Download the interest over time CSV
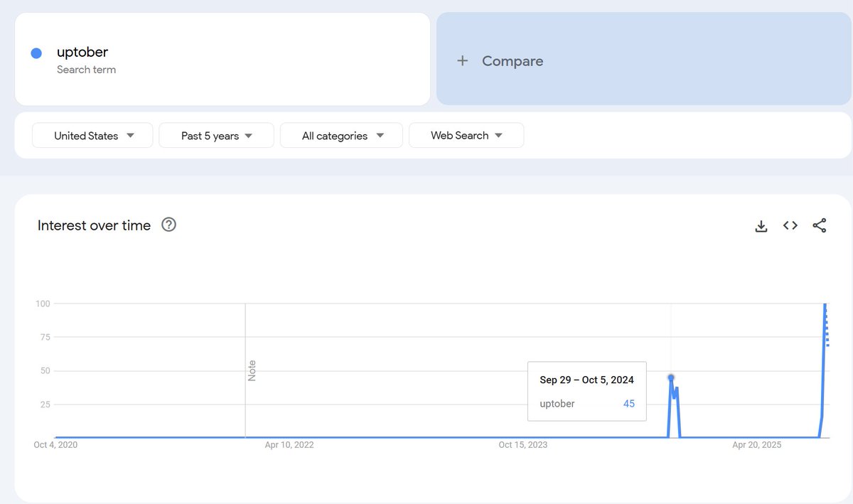The height and width of the screenshot is (504, 853). [x=761, y=226]
